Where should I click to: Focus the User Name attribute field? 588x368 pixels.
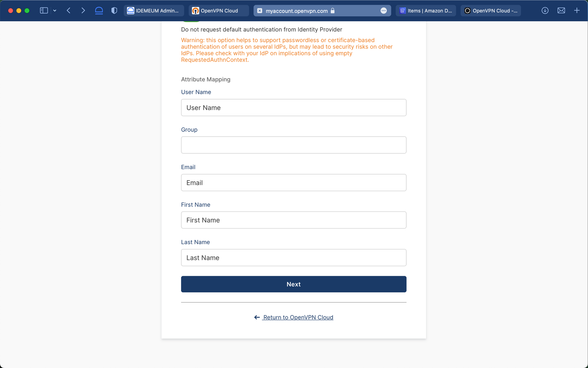point(294,107)
